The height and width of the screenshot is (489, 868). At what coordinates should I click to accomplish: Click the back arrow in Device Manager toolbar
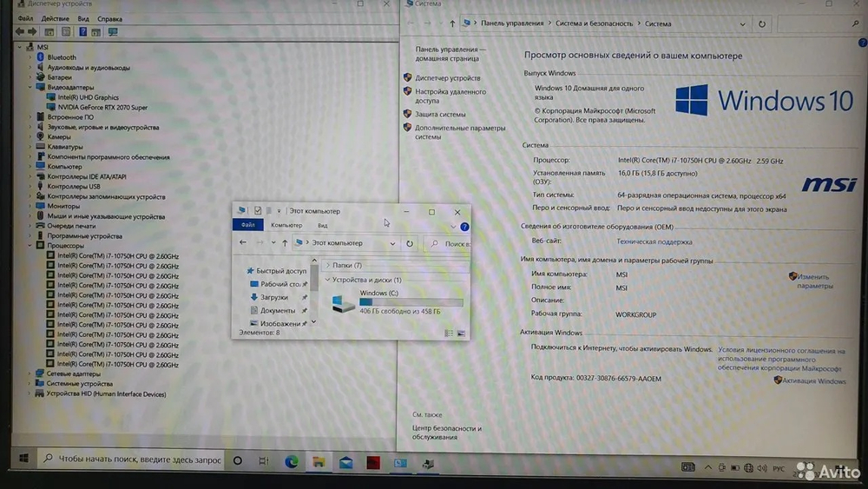20,32
